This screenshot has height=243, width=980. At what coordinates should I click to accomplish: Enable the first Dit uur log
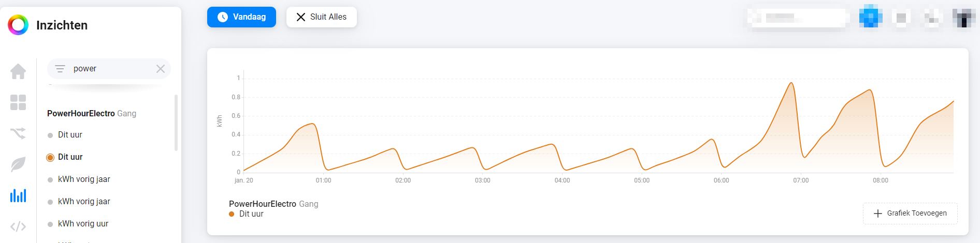coord(70,135)
